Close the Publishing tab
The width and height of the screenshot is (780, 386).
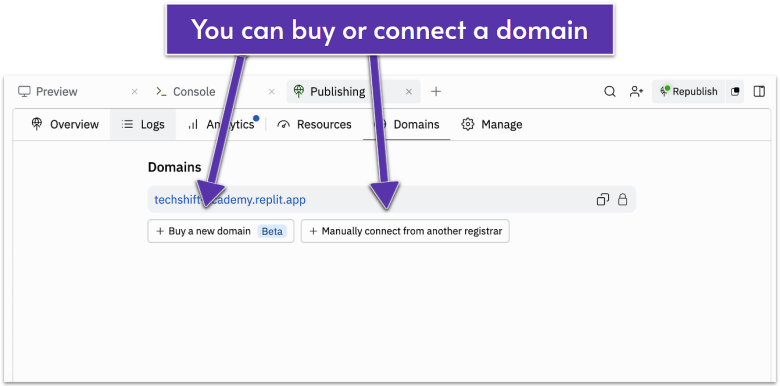click(409, 92)
